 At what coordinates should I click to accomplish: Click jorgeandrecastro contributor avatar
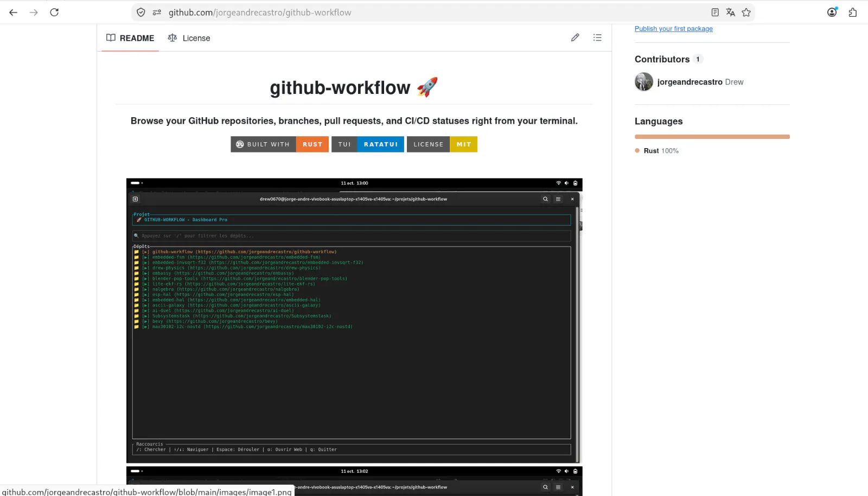click(x=644, y=82)
